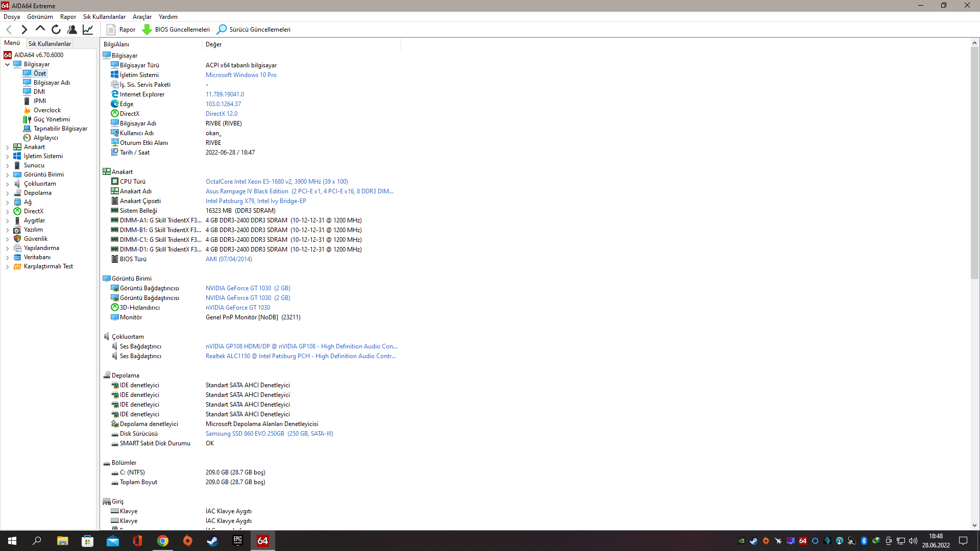This screenshot has width=980, height=551.
Task: Click the Forward navigation arrow
Action: tap(24, 30)
